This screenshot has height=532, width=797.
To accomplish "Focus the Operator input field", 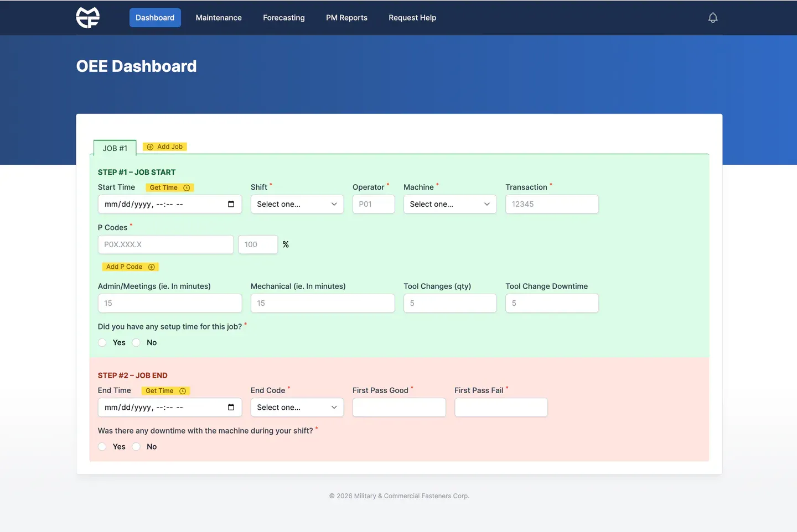I will tap(374, 204).
